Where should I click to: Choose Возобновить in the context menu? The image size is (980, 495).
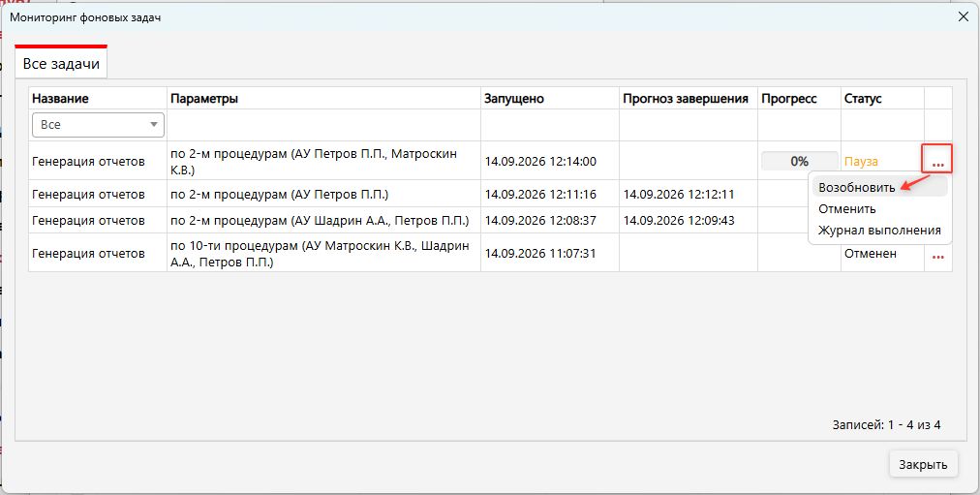pos(879,187)
